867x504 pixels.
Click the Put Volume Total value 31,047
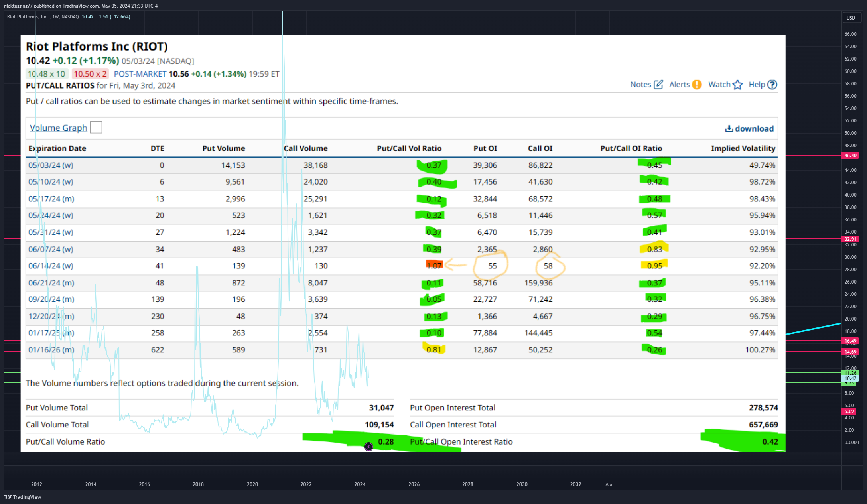[x=381, y=408]
